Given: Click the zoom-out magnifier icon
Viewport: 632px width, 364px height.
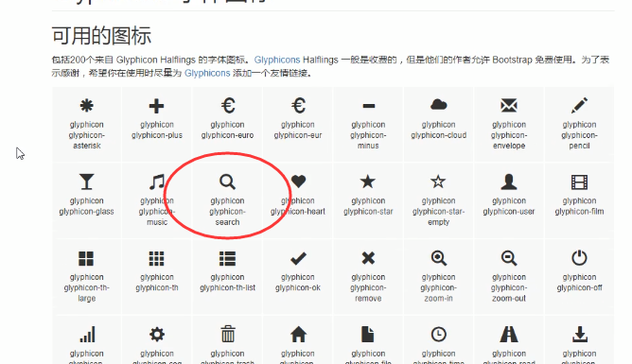Looking at the screenshot, I should (509, 258).
